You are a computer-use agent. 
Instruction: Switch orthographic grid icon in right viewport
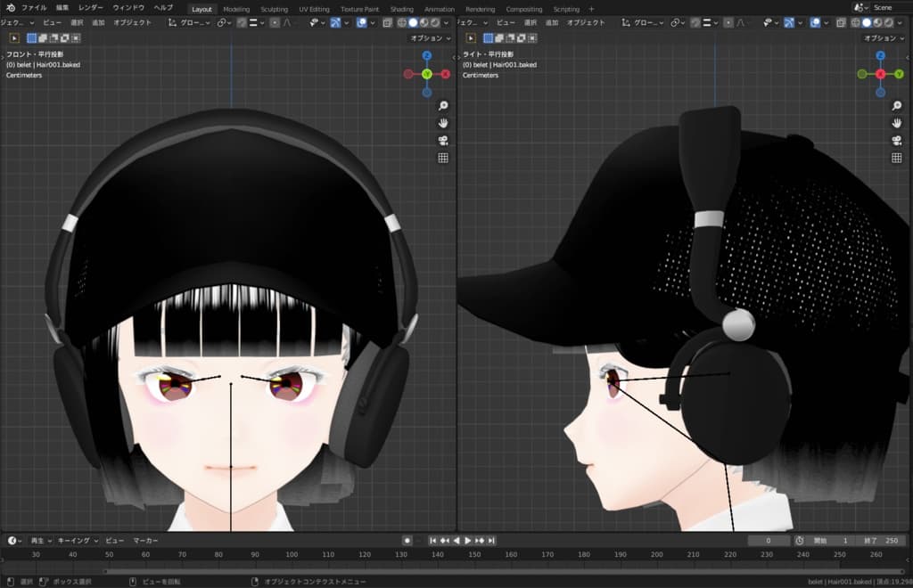pyautogui.click(x=896, y=158)
